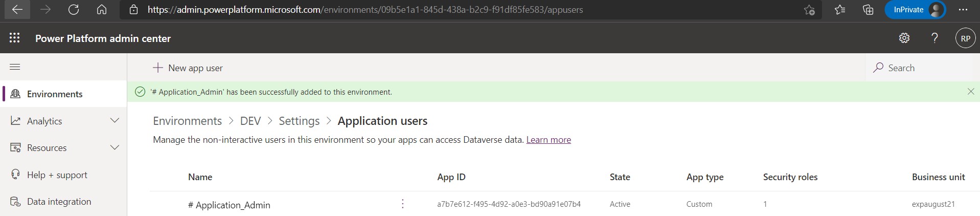Open Data integration in sidebar
The image size is (980, 216).
coord(59,202)
